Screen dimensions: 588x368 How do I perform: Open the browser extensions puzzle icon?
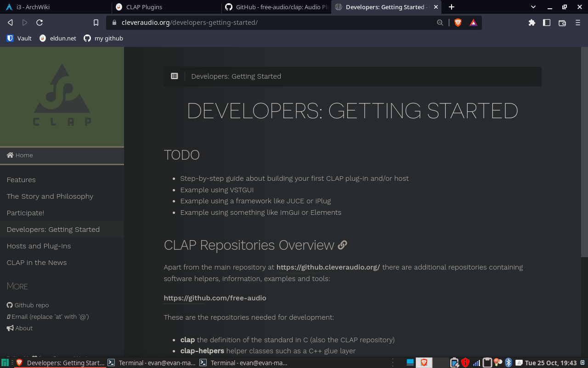(x=532, y=23)
